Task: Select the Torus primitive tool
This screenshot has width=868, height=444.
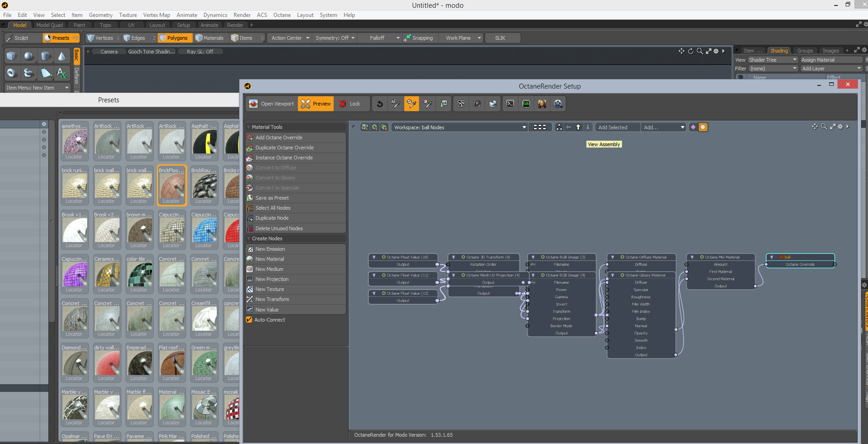Action: [x=11, y=73]
